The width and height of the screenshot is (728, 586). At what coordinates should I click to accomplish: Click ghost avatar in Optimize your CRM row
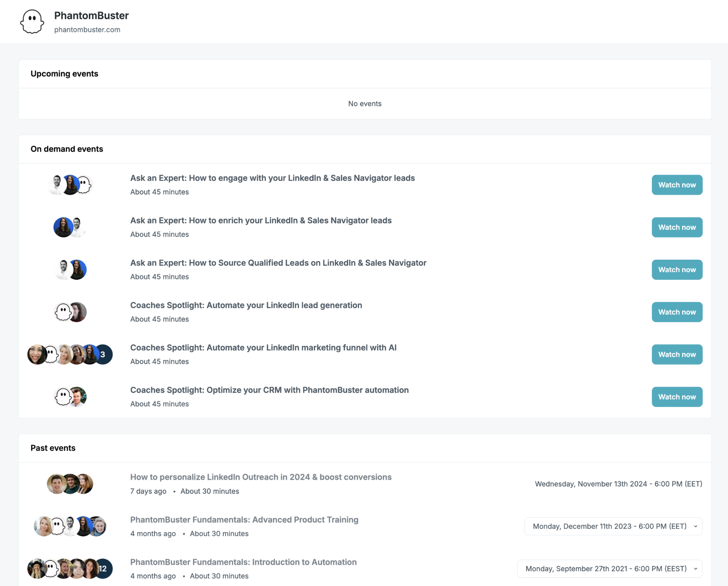(x=63, y=397)
